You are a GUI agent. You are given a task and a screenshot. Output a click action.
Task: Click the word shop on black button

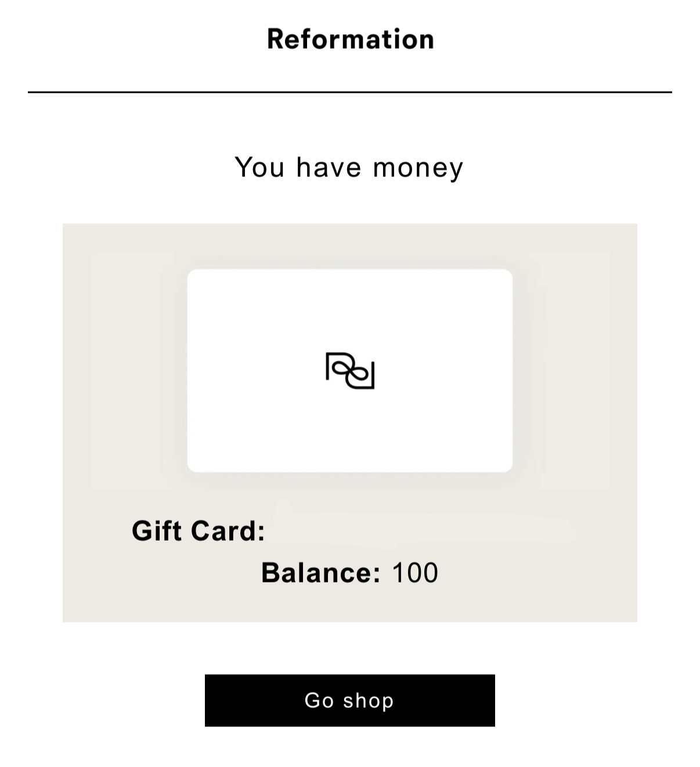(369, 701)
